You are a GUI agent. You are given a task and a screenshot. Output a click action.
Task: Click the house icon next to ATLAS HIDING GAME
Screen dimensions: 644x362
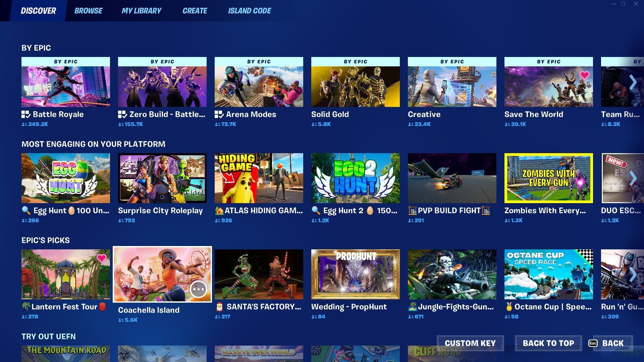219,211
